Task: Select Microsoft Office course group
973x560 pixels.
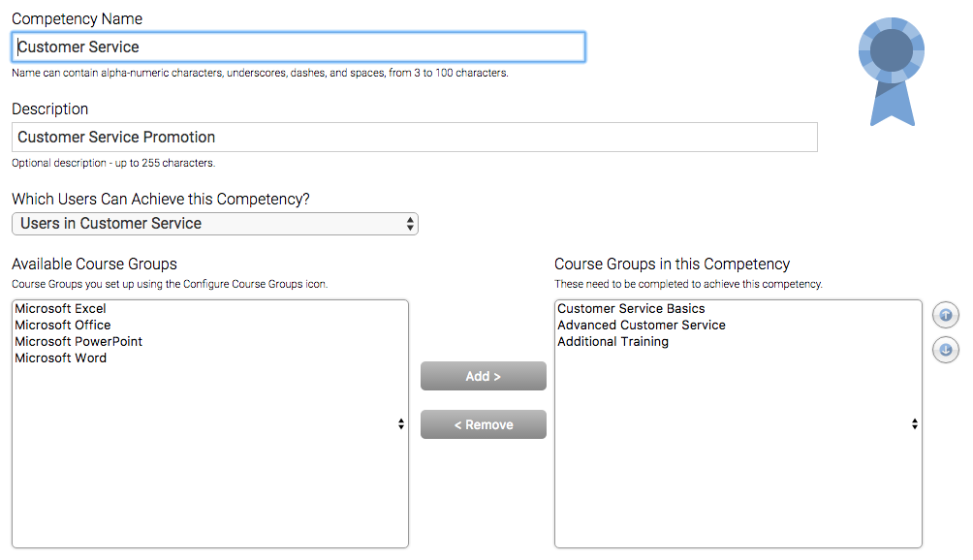Action: click(63, 325)
